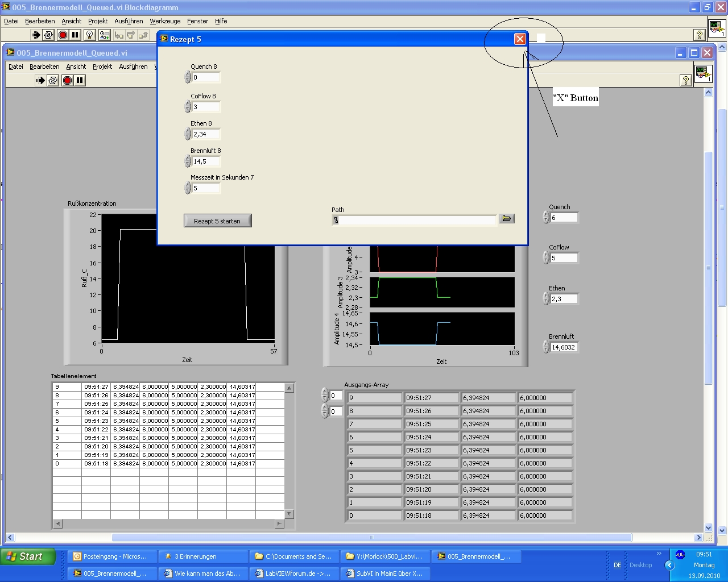728x582 pixels.
Task: Close the Rezept 5 dialog
Action: click(520, 39)
